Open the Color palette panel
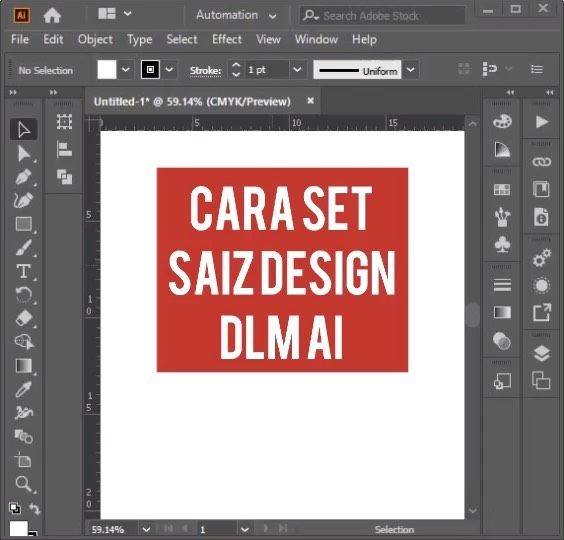 (x=502, y=121)
